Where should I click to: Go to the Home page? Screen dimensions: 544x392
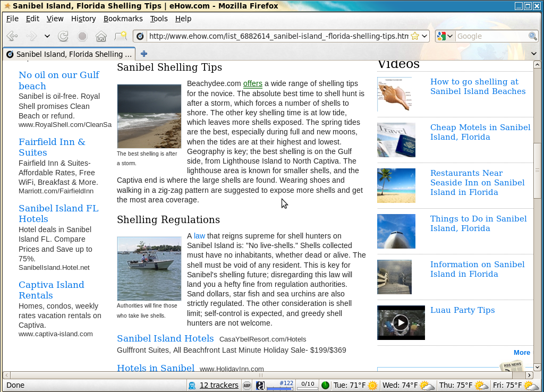(101, 36)
